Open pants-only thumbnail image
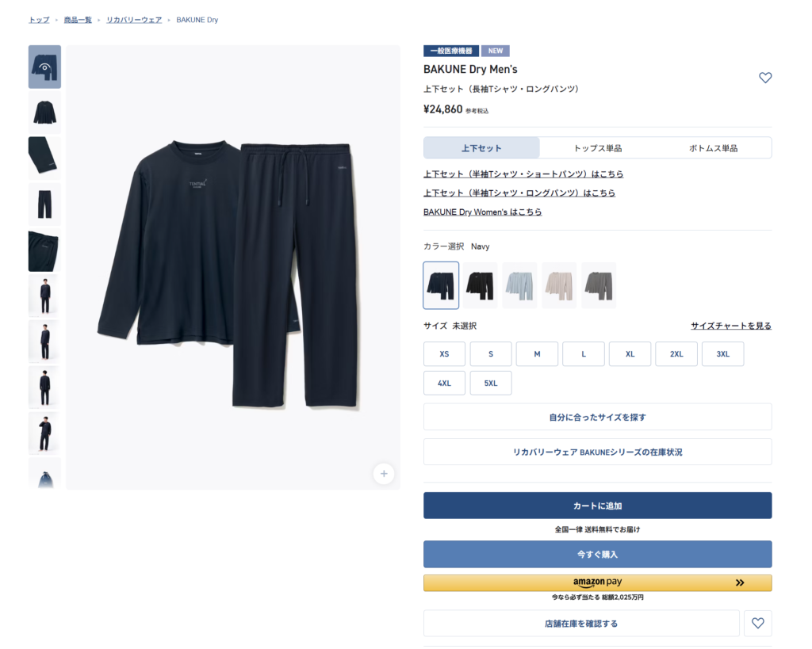 pos(44,204)
